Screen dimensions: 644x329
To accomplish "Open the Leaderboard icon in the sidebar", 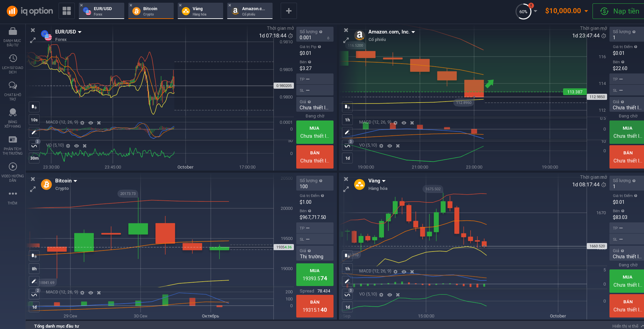I will click(13, 117).
